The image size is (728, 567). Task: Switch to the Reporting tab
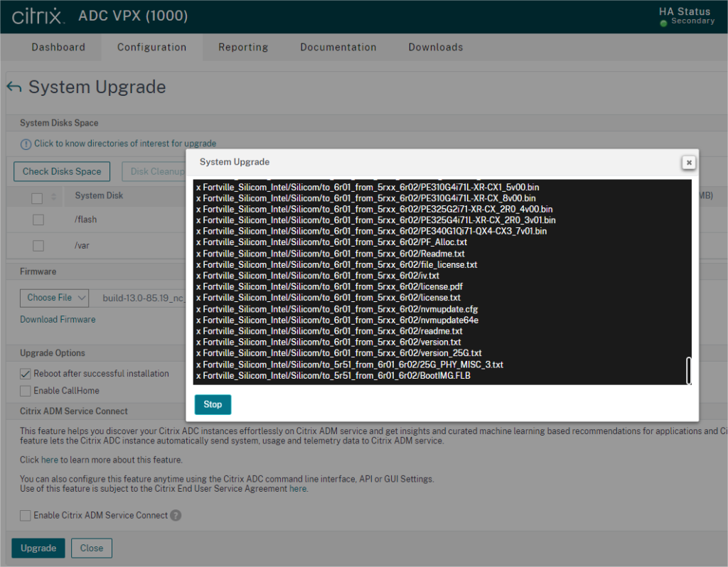[x=243, y=47]
